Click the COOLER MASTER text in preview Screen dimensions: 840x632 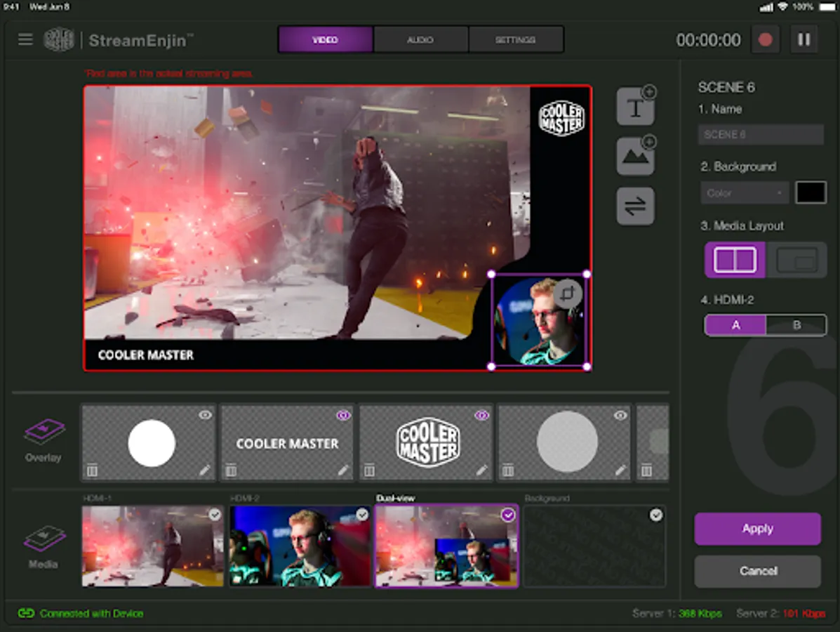(x=146, y=355)
